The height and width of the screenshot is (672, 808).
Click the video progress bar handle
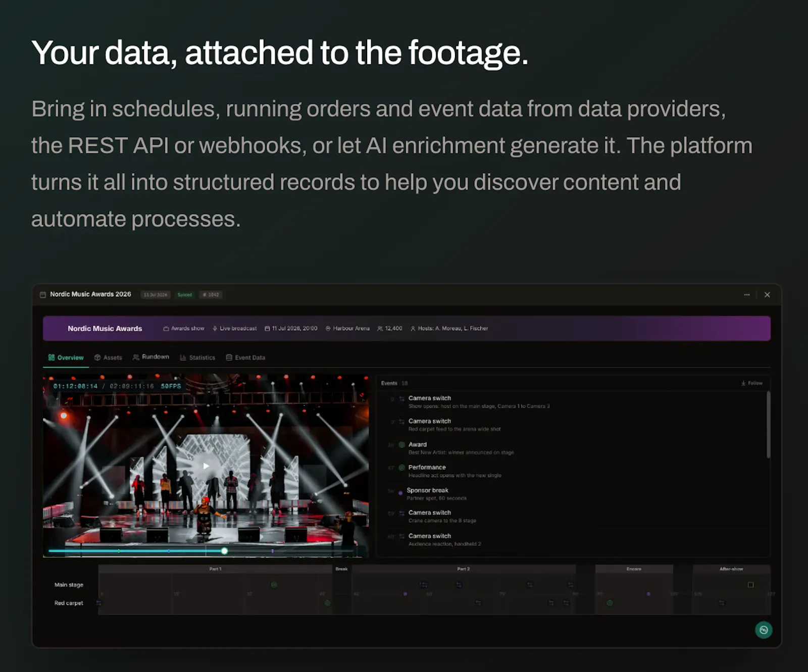point(224,551)
